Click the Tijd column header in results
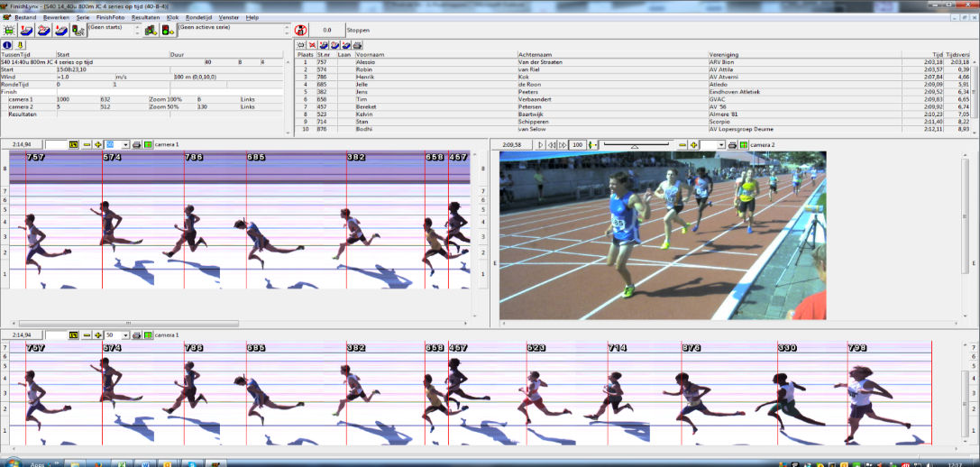 point(937,55)
